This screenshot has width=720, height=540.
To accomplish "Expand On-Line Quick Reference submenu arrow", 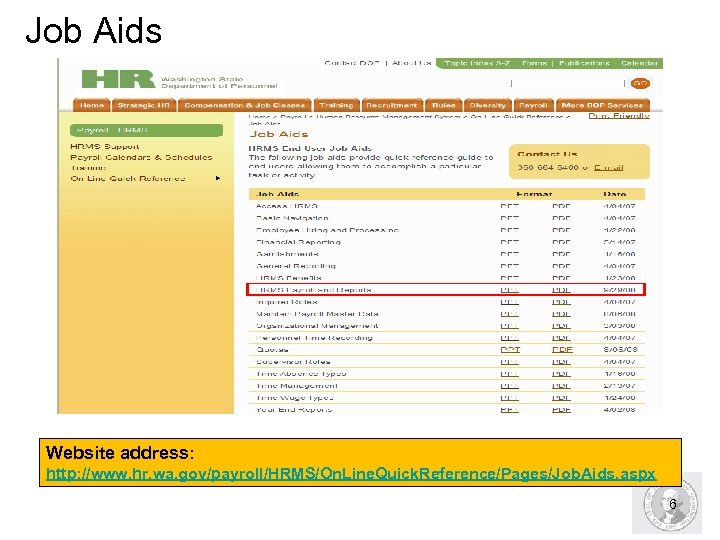I will (x=218, y=178).
